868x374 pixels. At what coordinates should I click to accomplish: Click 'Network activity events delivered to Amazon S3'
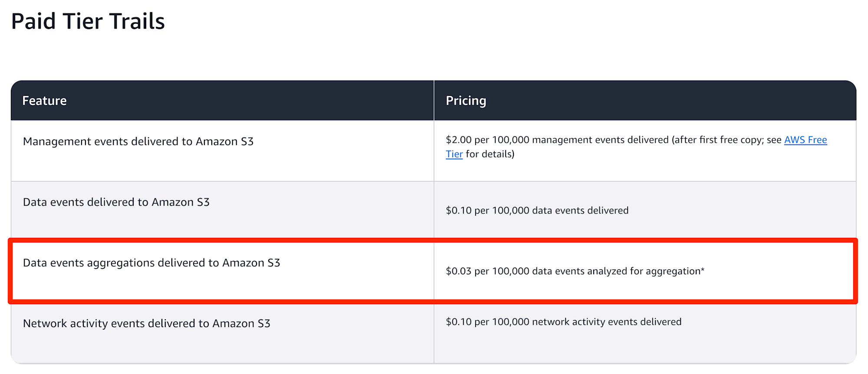[146, 324]
